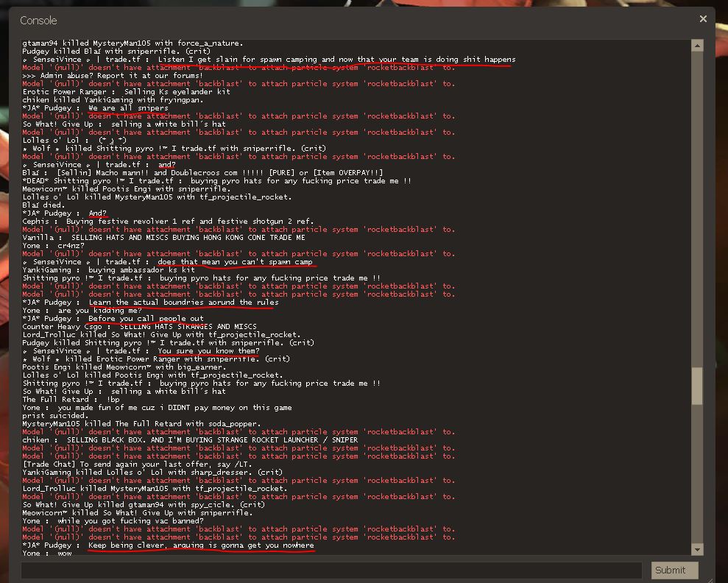Viewport: 728px width, 583px height.
Task: Click the 'Keep being clever' chat message
Action: pyautogui.click(x=201, y=545)
